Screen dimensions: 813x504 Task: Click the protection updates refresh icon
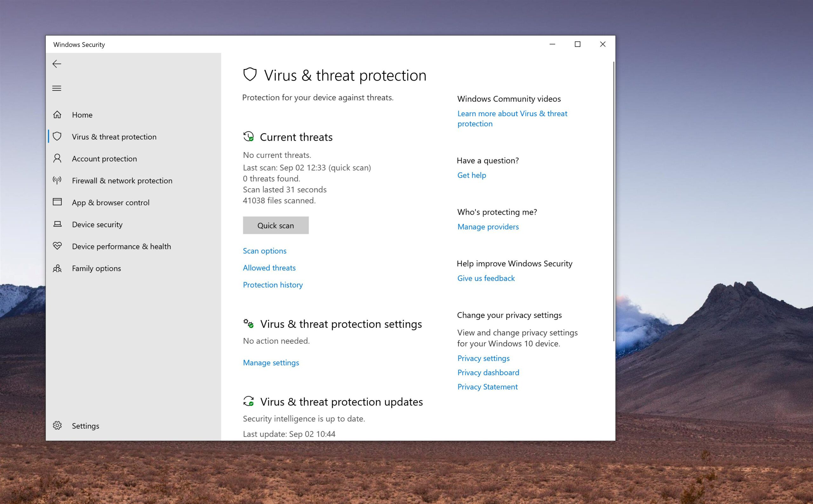point(248,401)
